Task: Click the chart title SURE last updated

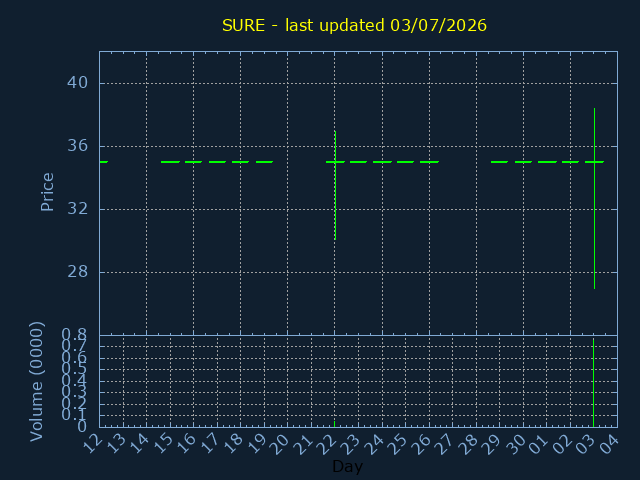Action: tap(354, 25)
